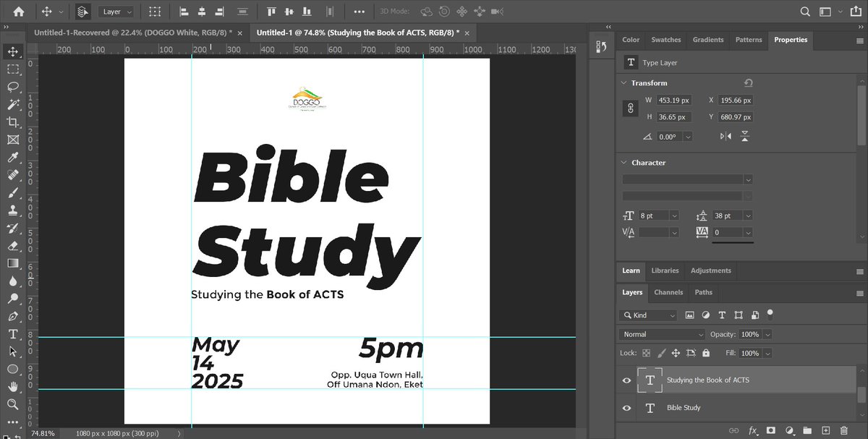Hide the Studying the Book of ACTS layer
The height and width of the screenshot is (439, 868).
tap(626, 380)
